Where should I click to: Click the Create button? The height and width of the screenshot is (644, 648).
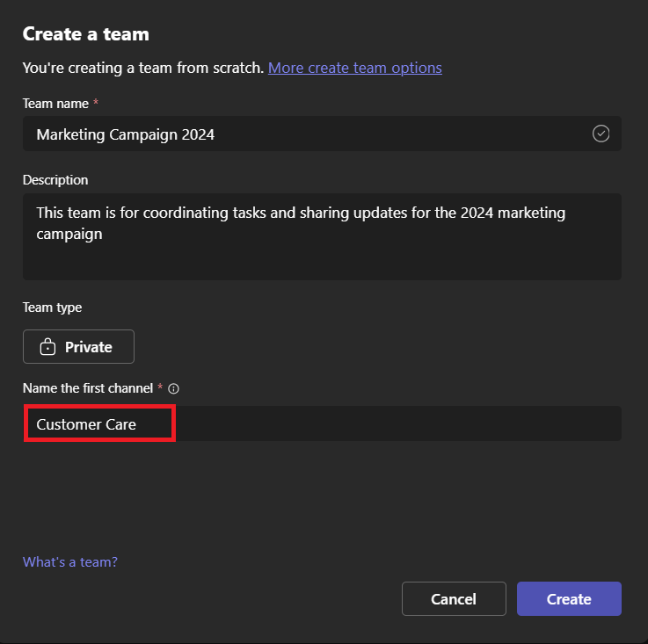point(569,598)
